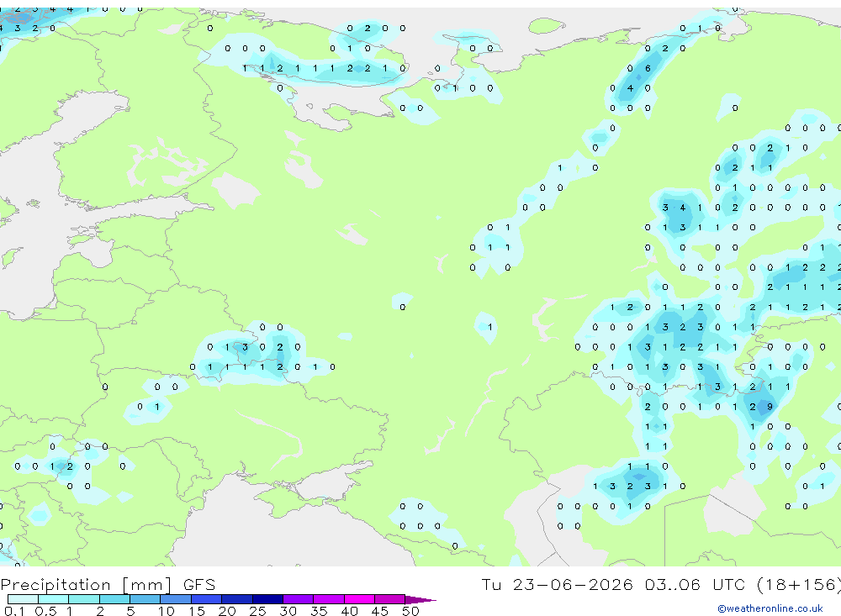Click the '6' precipitation value on the map
The height and width of the screenshot is (616, 841).
[648, 68]
